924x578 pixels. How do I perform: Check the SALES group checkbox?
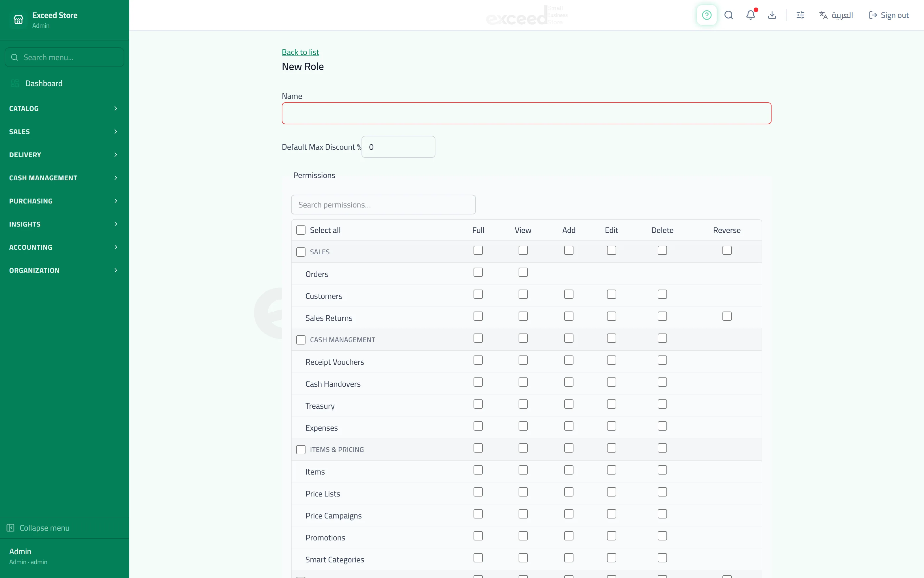click(x=301, y=252)
